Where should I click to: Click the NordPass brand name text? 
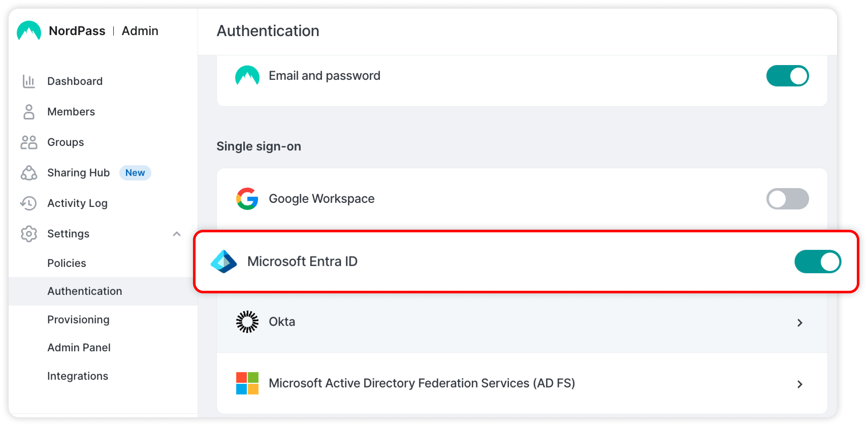(x=77, y=31)
